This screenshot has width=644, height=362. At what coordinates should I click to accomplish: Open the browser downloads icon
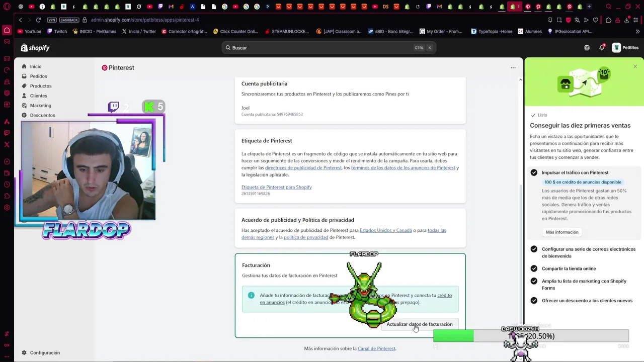tap(627, 20)
